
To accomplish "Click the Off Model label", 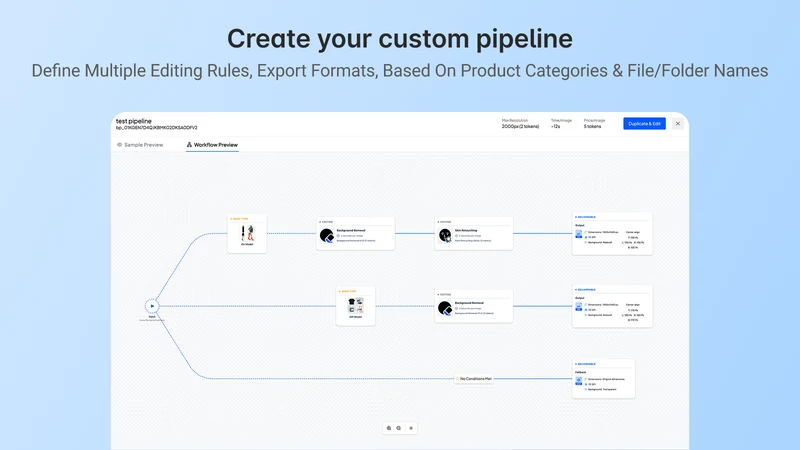I will [x=355, y=317].
